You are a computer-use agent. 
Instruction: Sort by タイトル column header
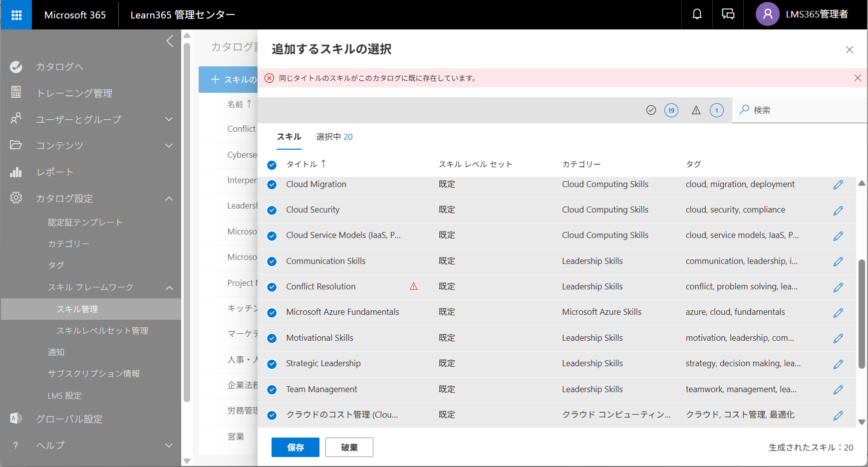point(306,164)
